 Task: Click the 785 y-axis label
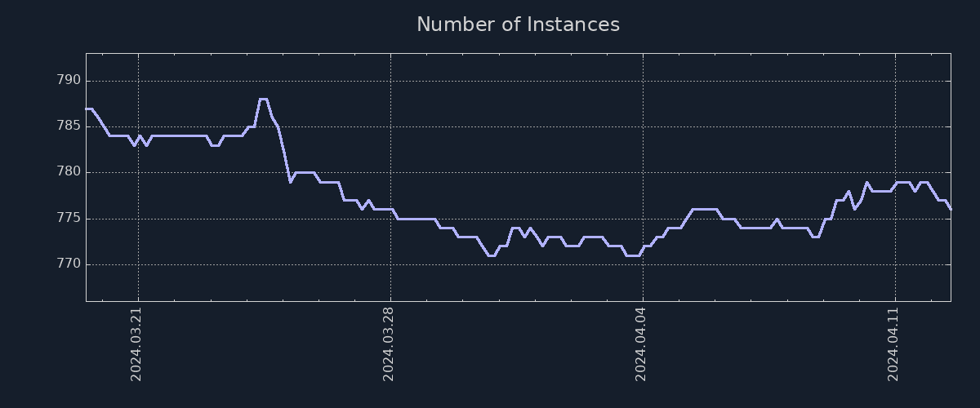tap(69, 126)
